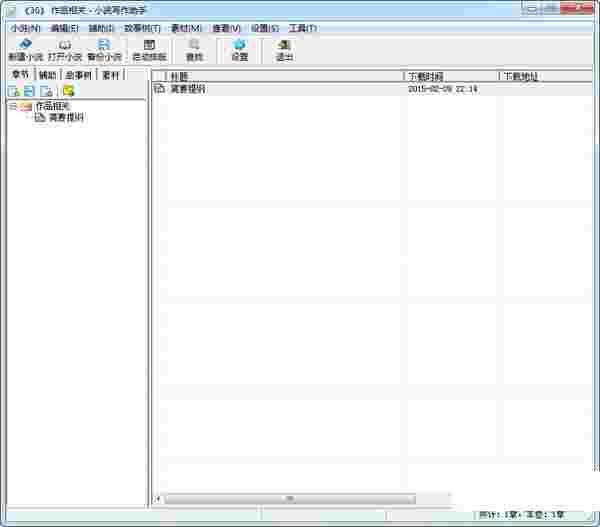Minimize the window
Image resolution: width=600 pixels, height=527 pixels.
531,8
